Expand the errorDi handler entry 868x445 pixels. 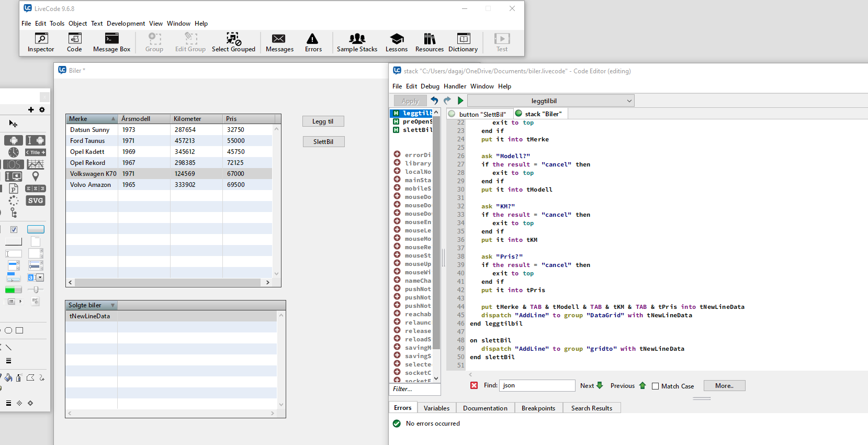(397, 154)
